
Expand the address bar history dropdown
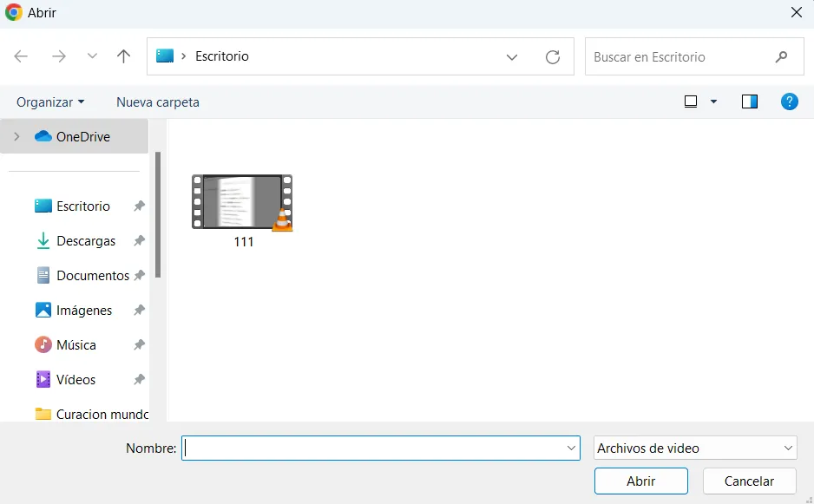[512, 56]
